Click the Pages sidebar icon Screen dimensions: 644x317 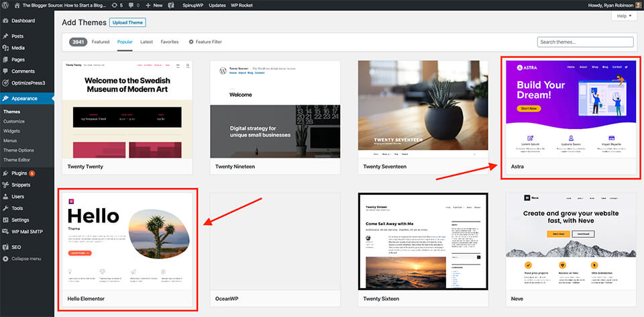coord(6,60)
